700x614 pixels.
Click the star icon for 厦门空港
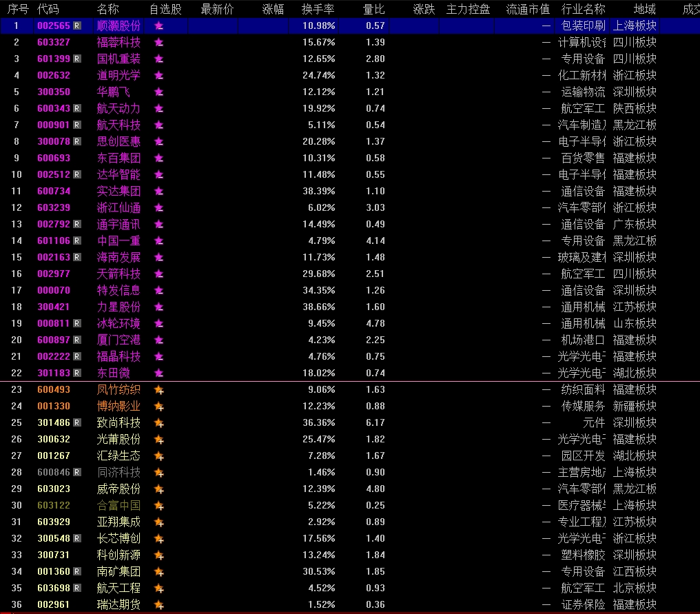pyautogui.click(x=158, y=340)
